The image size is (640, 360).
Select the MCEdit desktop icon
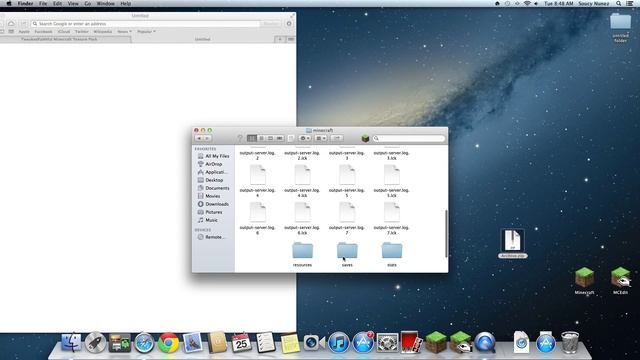click(x=620, y=281)
